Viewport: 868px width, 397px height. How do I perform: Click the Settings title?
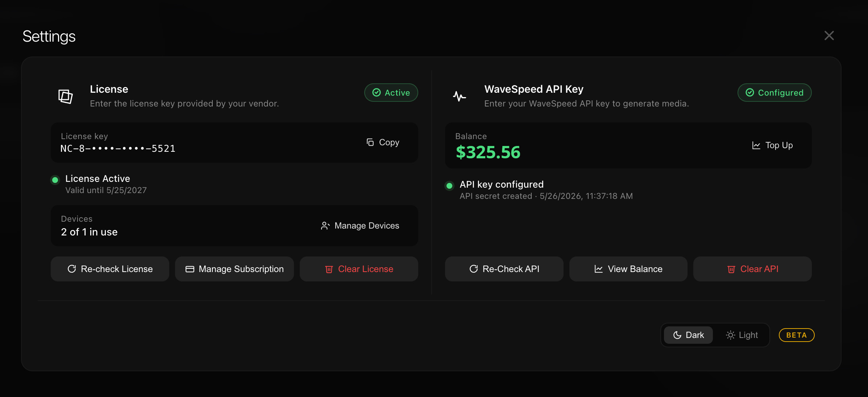[49, 37]
